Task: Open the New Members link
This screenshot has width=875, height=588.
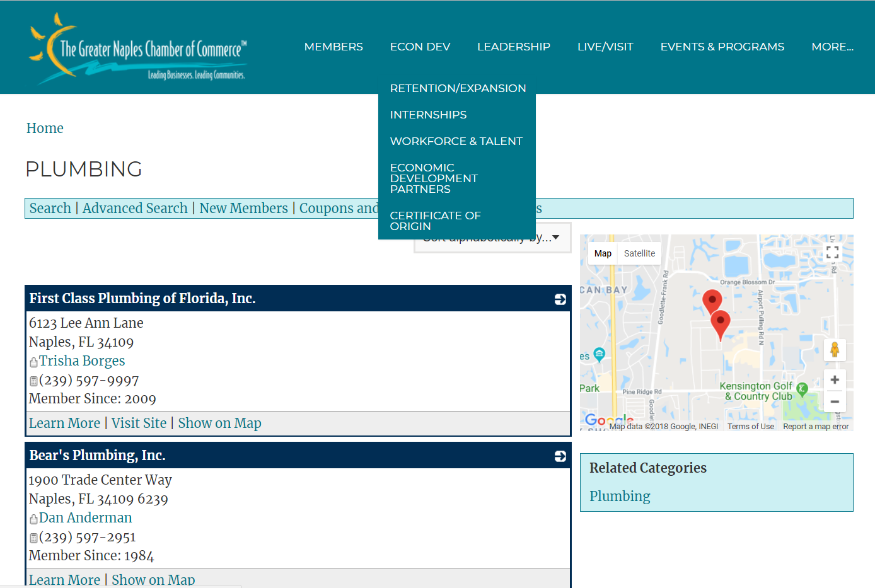Action: tap(243, 208)
